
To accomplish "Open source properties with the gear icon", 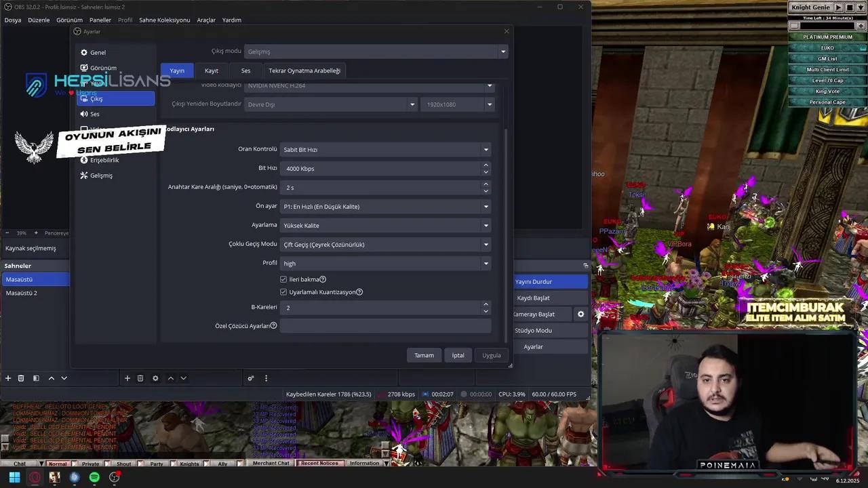I will [x=155, y=378].
